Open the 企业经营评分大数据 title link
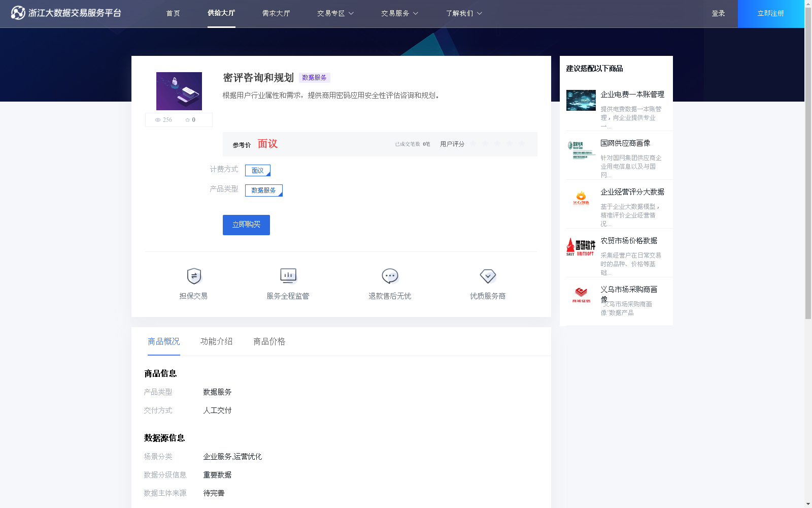The width and height of the screenshot is (812, 508). click(x=632, y=192)
